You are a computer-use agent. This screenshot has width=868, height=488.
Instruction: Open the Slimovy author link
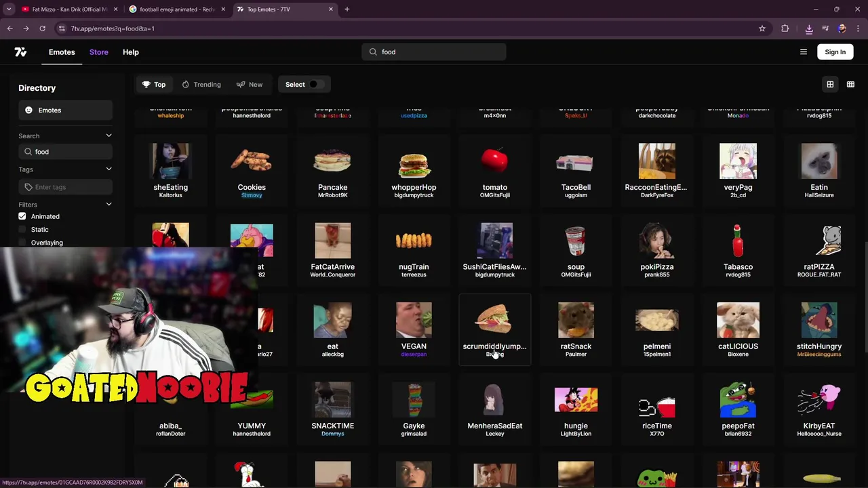click(x=252, y=195)
